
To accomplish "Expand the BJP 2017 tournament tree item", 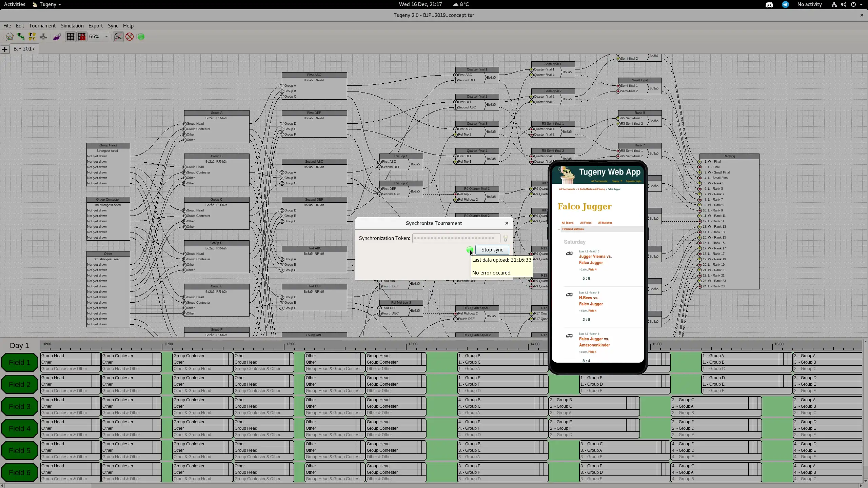I will coord(5,48).
